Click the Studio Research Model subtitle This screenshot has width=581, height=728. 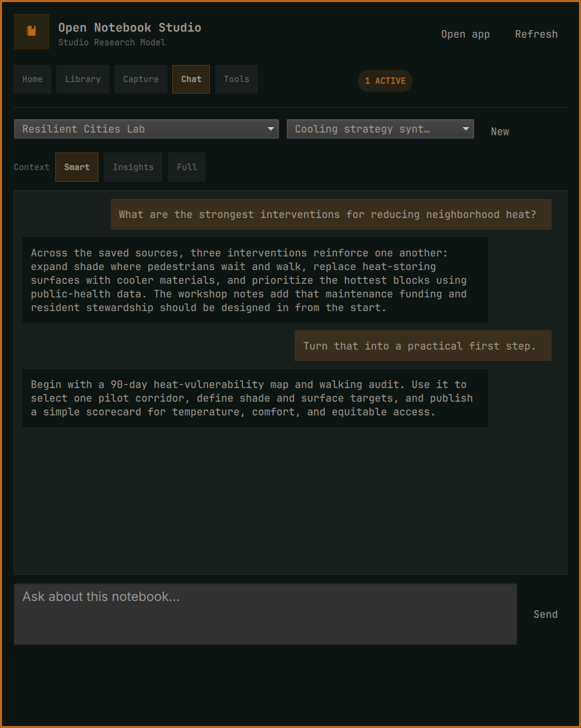(x=112, y=42)
